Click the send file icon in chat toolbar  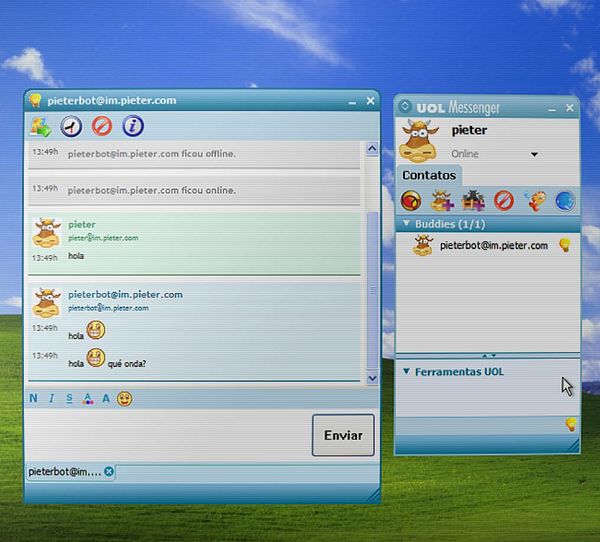pos(41,127)
